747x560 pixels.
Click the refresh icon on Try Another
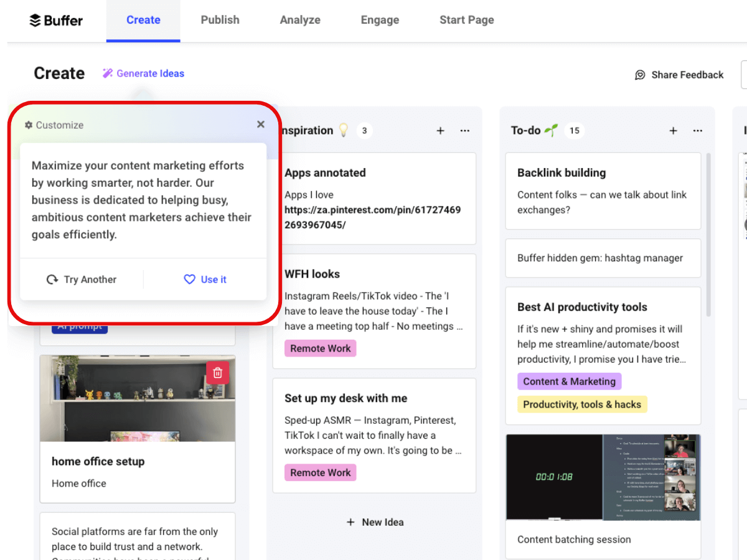click(x=52, y=279)
